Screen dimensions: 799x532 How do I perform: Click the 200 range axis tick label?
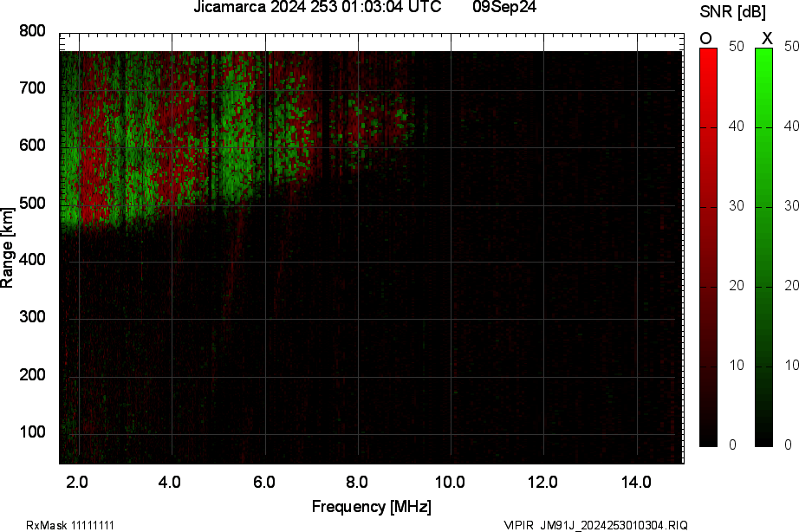[x=32, y=375]
